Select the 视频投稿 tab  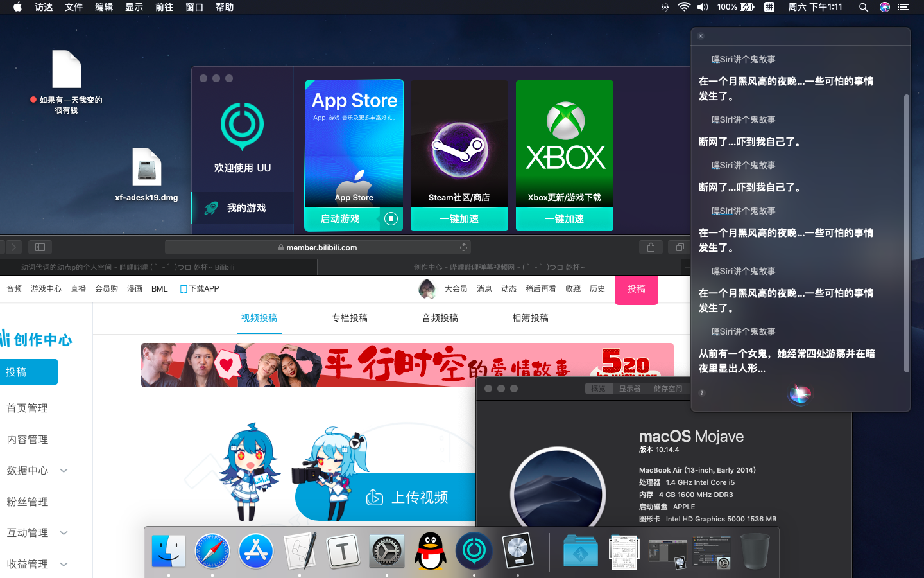259,318
